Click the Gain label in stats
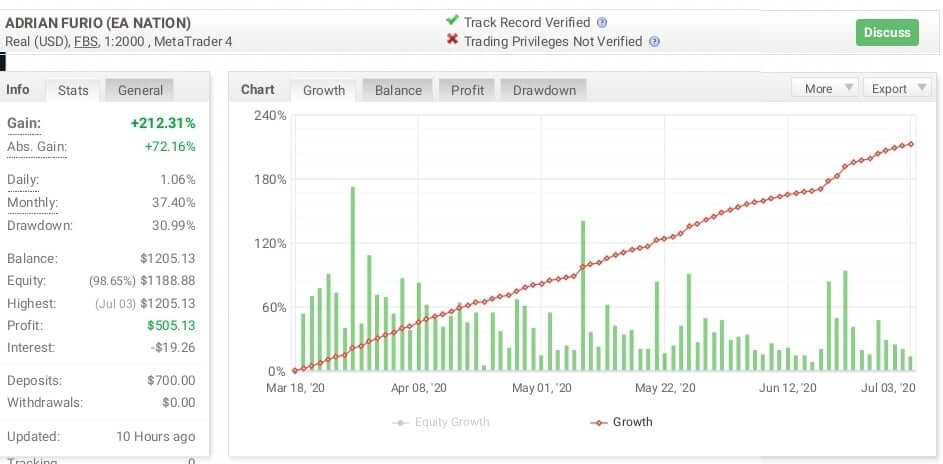This screenshot has width=943, height=464. (x=23, y=123)
